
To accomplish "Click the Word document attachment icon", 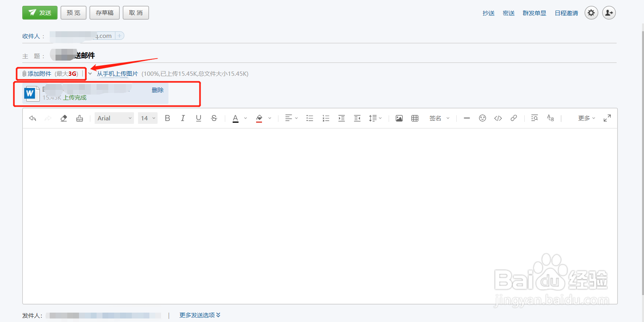I will 32,93.
